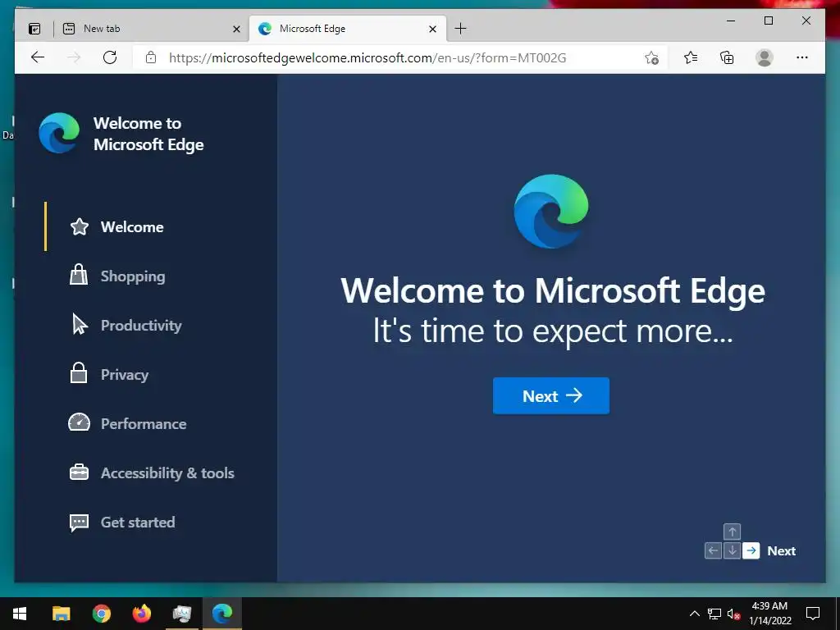
Task: Click the down arrow key icon
Action: 732,550
